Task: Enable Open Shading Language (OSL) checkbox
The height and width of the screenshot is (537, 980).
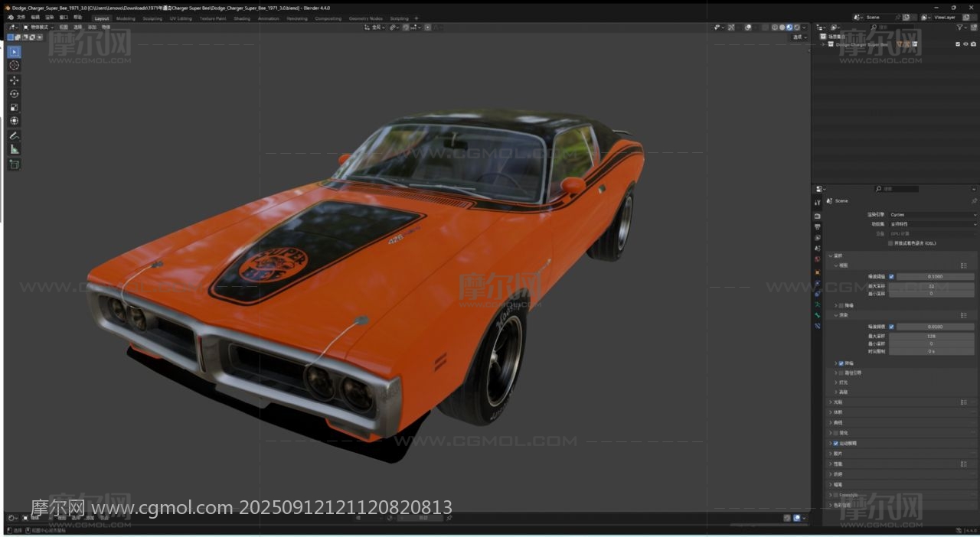Action: [890, 243]
